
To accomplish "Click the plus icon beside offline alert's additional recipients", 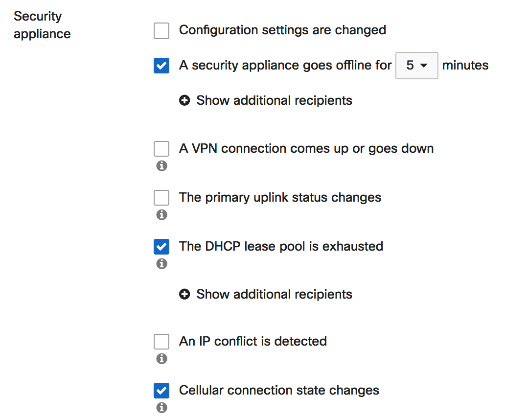I will tap(184, 100).
